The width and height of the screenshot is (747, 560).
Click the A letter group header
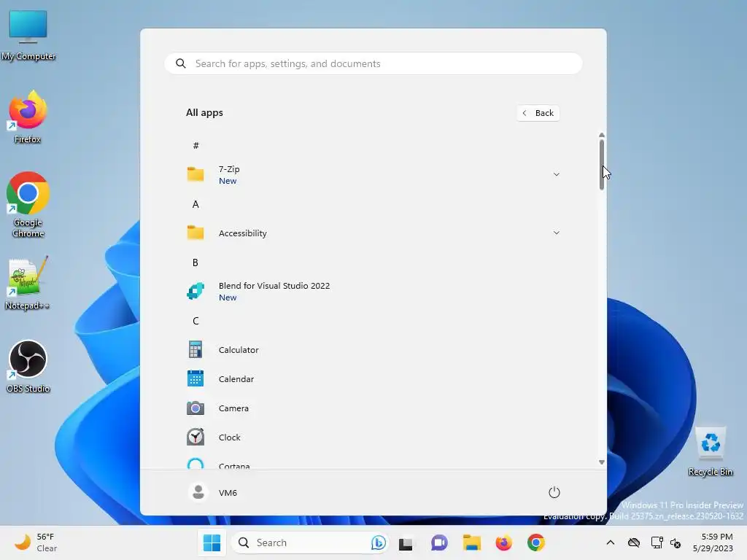[x=196, y=204]
